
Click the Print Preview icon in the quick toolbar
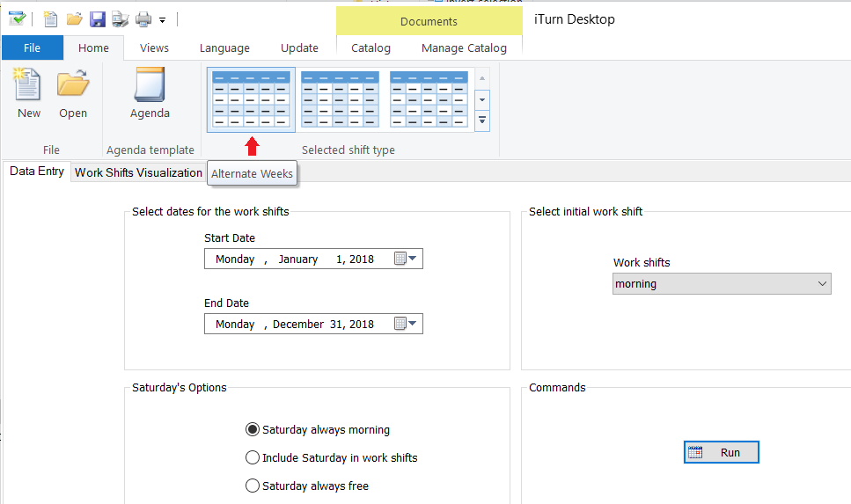coord(121,19)
